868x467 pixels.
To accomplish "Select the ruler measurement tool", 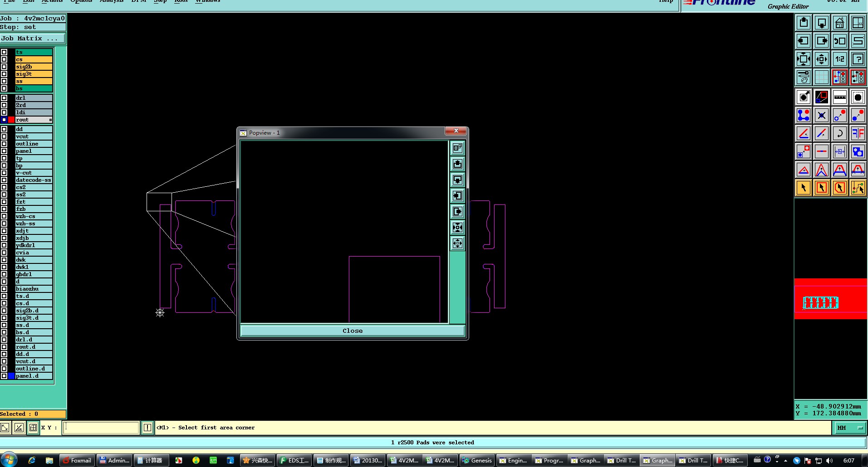I will (x=840, y=97).
